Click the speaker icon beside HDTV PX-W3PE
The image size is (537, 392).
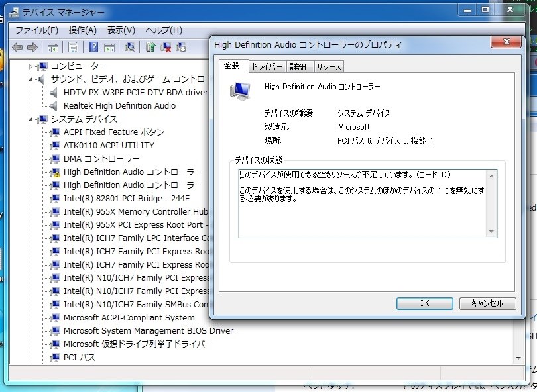(x=54, y=93)
